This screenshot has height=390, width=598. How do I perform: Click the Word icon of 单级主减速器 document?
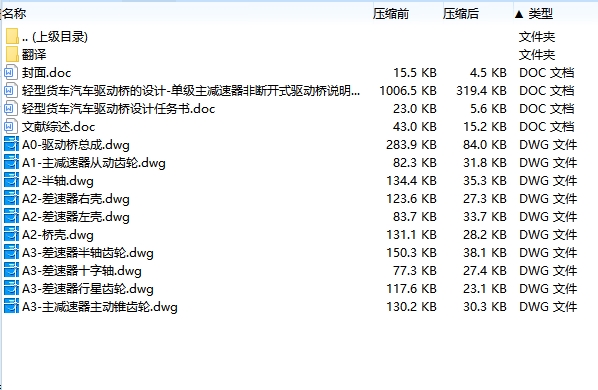11,91
